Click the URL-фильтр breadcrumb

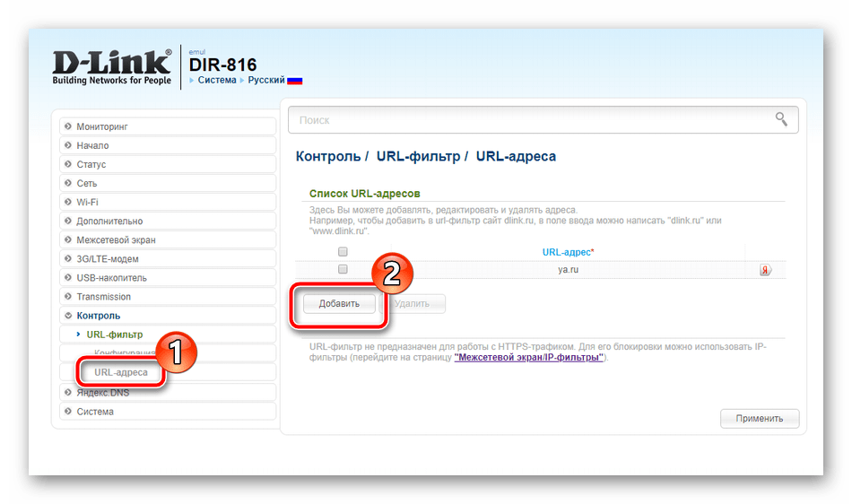[x=419, y=156]
